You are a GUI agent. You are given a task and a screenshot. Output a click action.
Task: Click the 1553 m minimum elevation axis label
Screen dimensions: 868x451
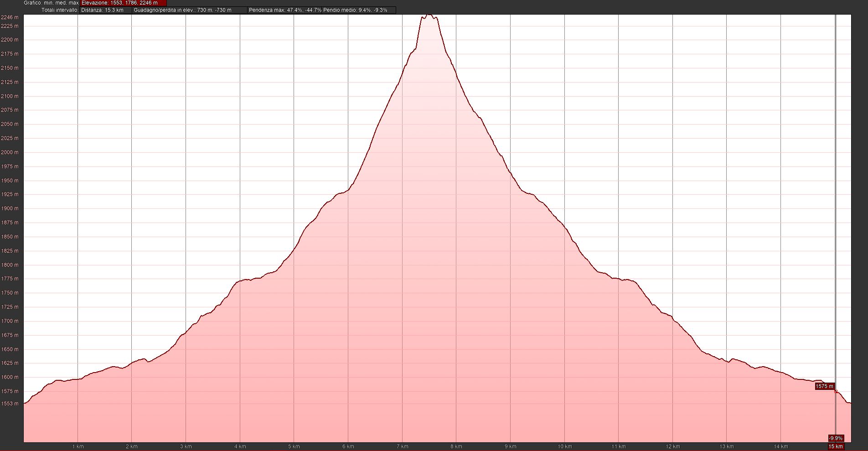pyautogui.click(x=10, y=404)
